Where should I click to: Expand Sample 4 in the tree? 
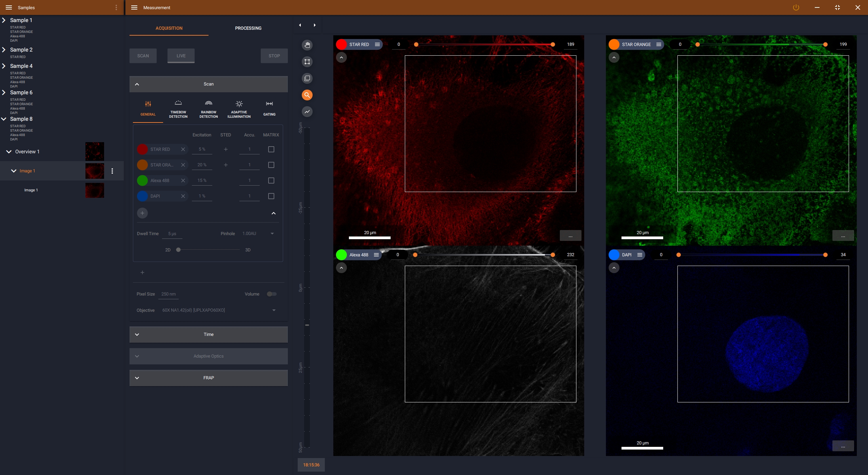tap(4, 66)
